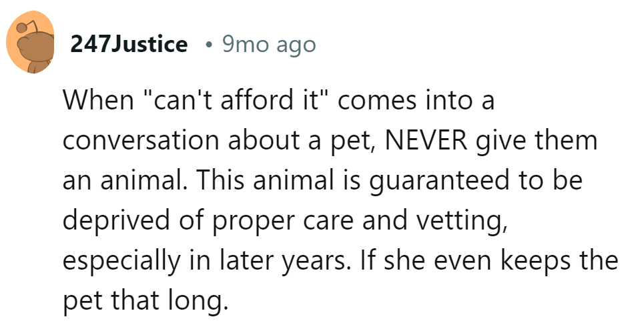Click the capitalized word NEVER

(x=426, y=142)
